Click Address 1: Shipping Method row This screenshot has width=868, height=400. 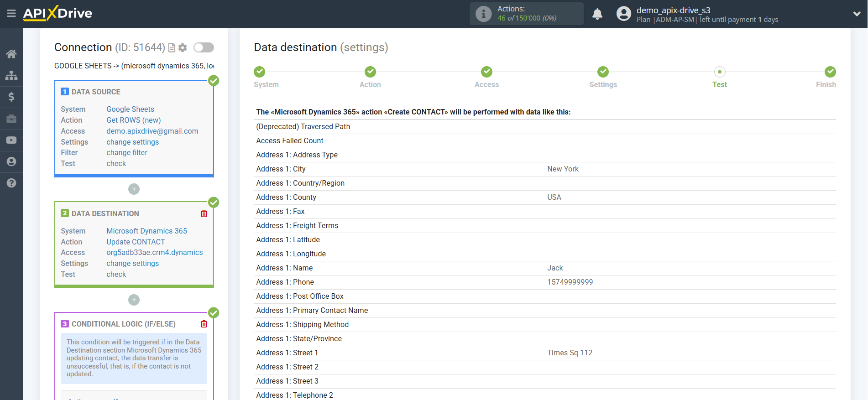pos(545,324)
